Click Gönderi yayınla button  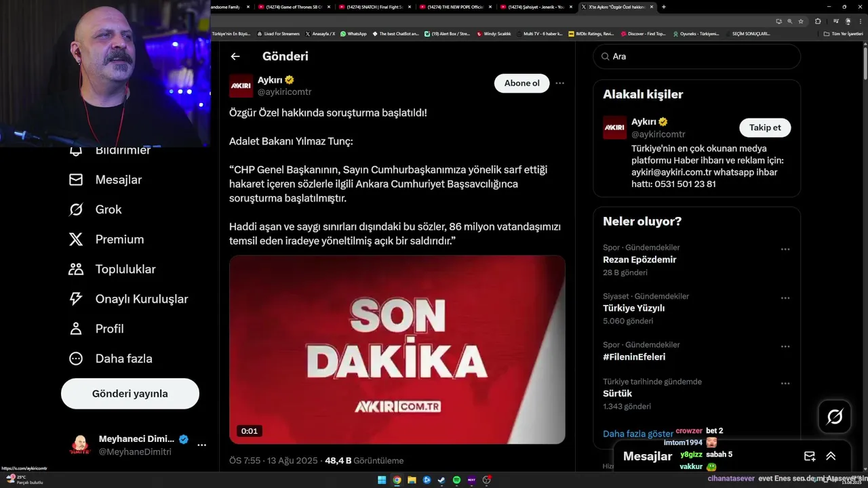pyautogui.click(x=130, y=394)
